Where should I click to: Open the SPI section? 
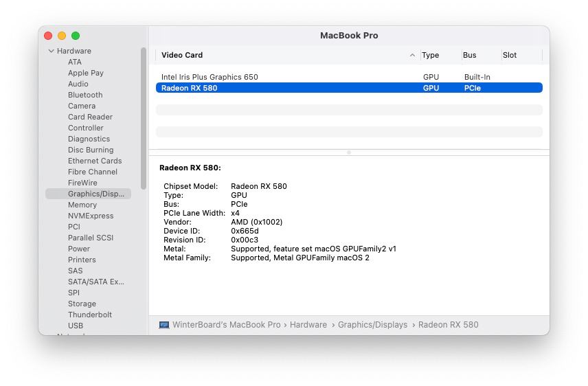(x=73, y=293)
